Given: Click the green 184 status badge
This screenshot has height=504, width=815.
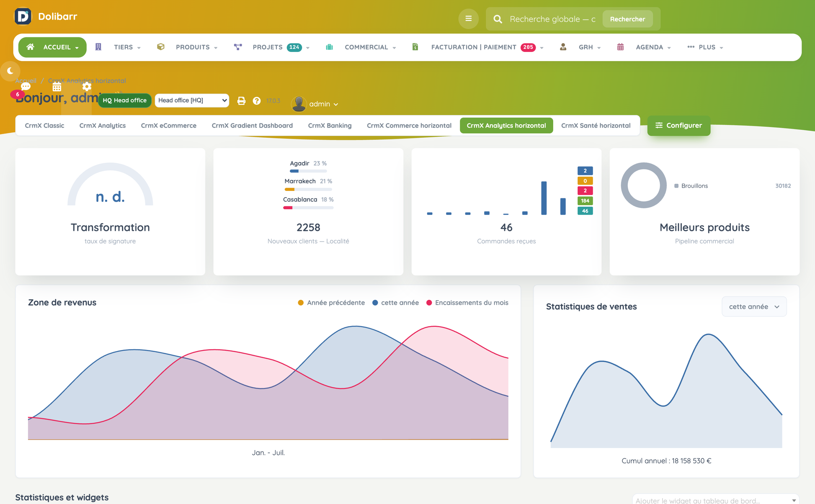Looking at the screenshot, I should [585, 201].
